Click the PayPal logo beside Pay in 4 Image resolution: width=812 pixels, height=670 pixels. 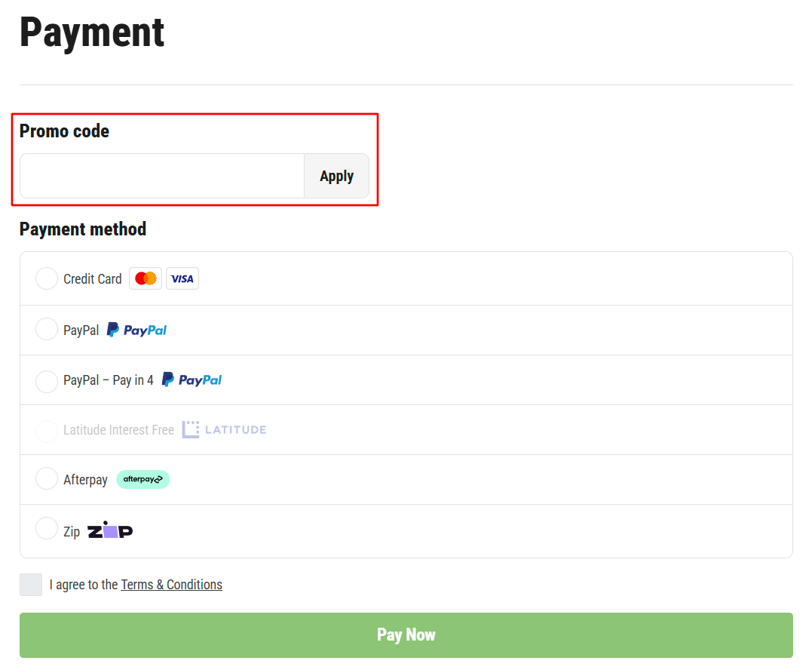pyautogui.click(x=192, y=380)
